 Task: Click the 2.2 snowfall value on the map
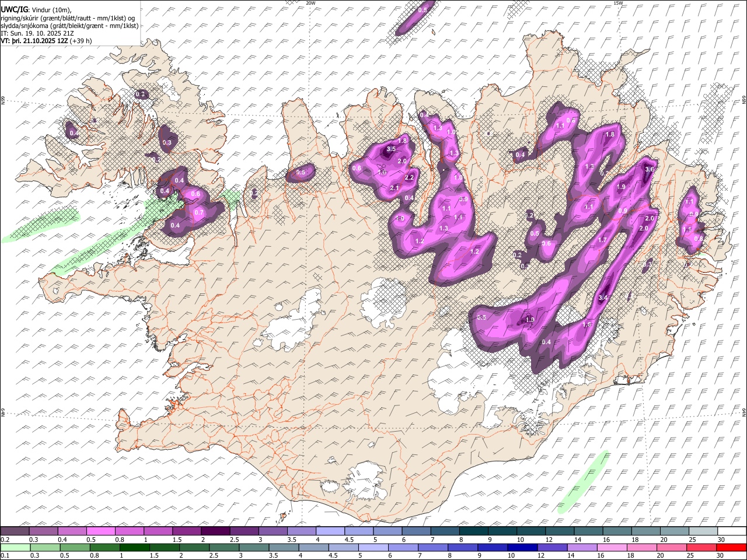(x=409, y=177)
